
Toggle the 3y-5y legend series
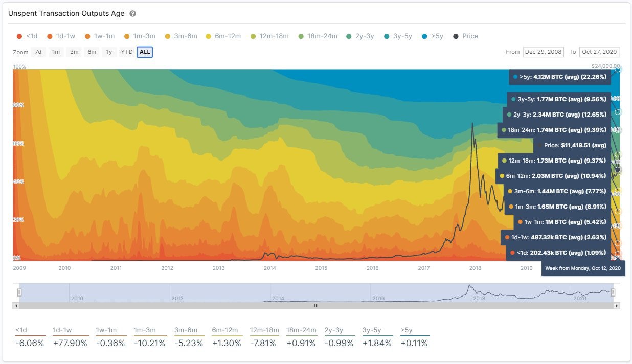[398, 36]
